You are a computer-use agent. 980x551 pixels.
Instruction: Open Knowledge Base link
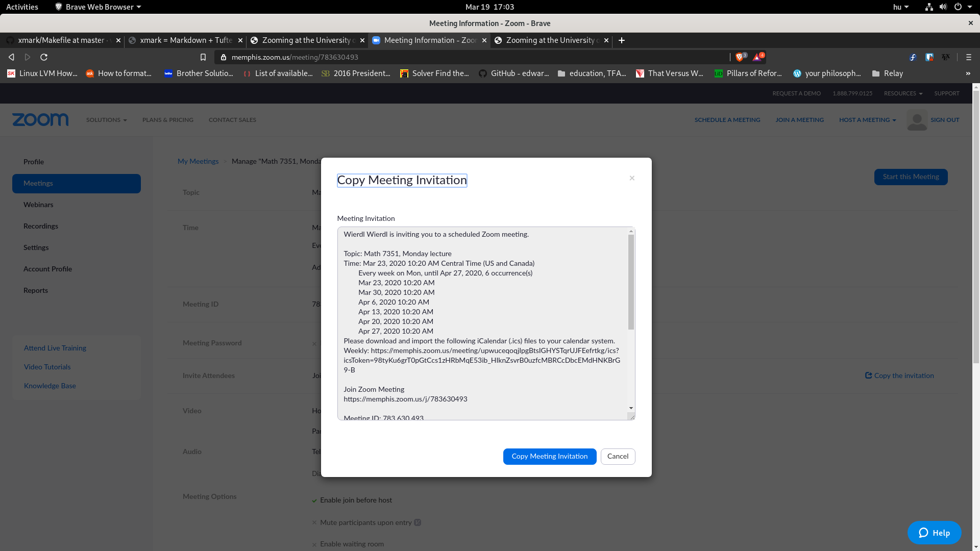[x=50, y=386]
